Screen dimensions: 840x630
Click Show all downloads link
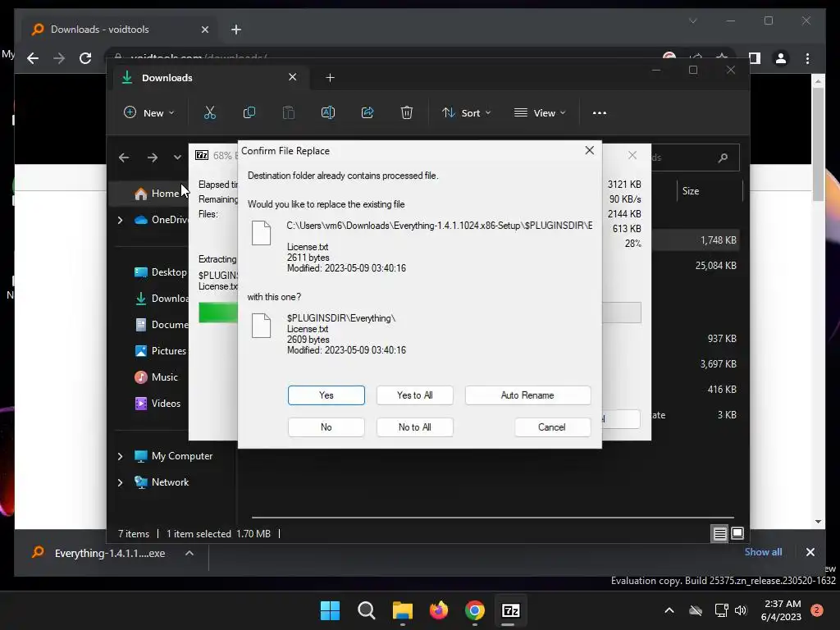tap(763, 552)
